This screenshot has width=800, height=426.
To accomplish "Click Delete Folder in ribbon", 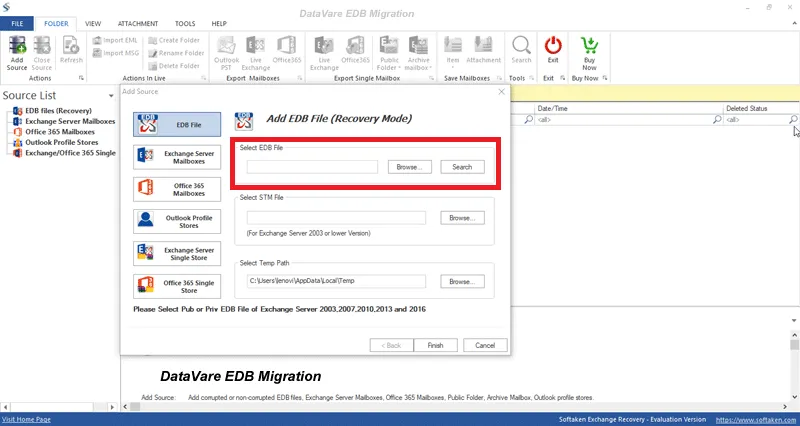I will click(174, 66).
